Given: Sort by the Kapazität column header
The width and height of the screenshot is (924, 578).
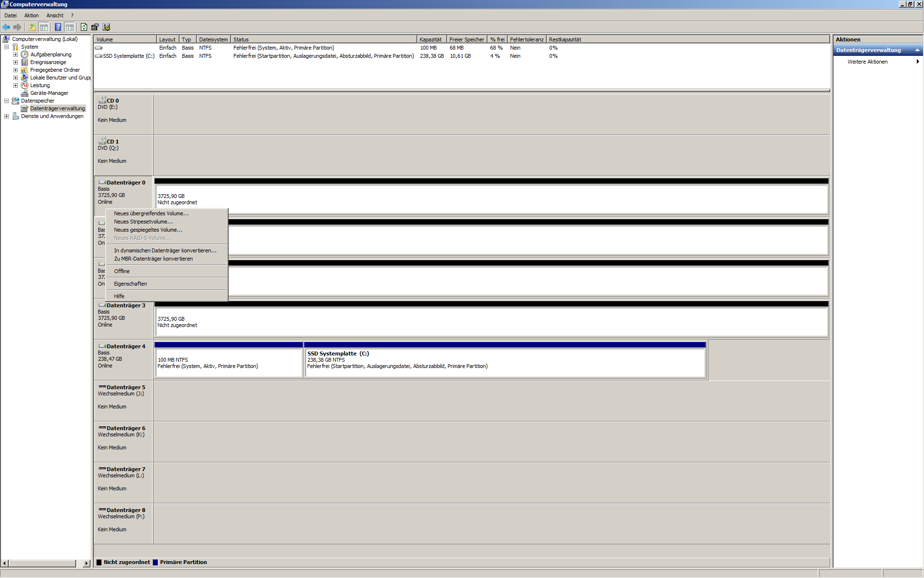Looking at the screenshot, I should tap(430, 39).
